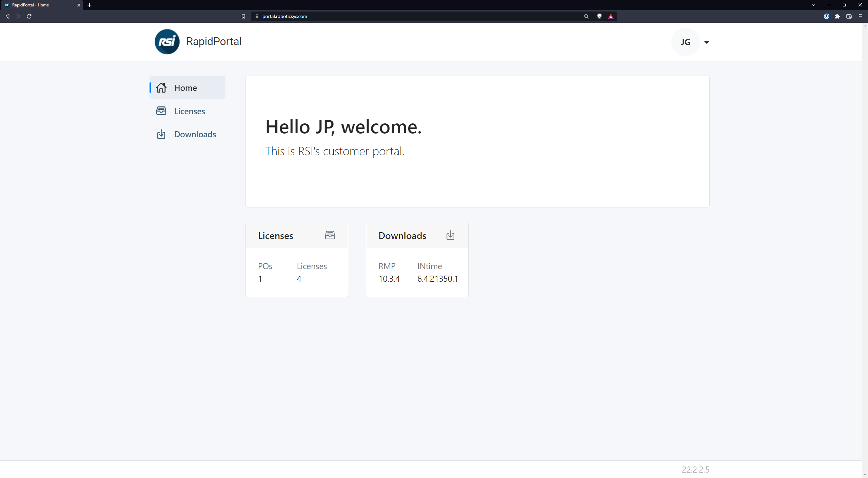This screenshot has width=868, height=478.
Task: Click the RMP version 10.3.4 download item
Action: point(389,278)
